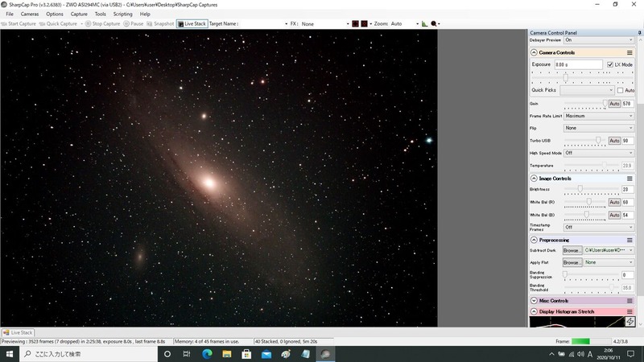
Task: Click the Brightness slider handle
Action: coord(580,189)
